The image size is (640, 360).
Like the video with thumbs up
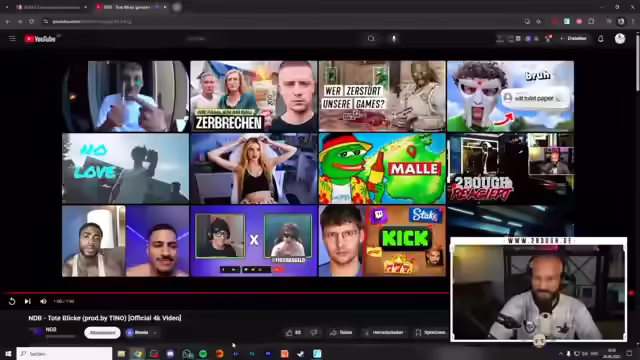293,333
